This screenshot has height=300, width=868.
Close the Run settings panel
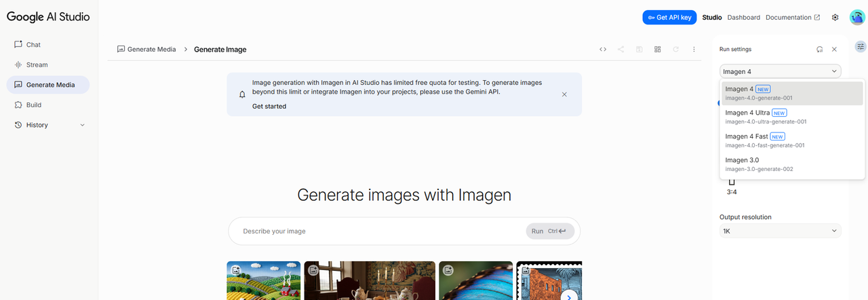coord(835,49)
